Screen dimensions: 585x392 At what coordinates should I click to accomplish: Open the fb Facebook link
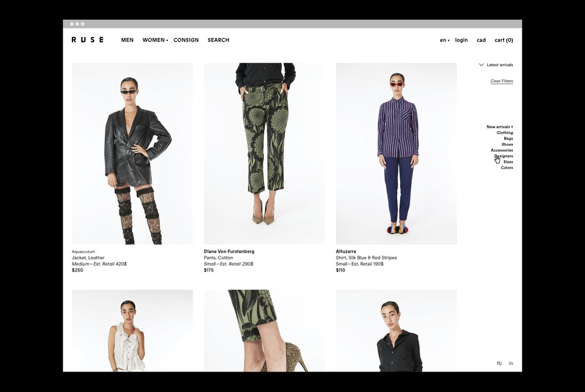[499, 363]
